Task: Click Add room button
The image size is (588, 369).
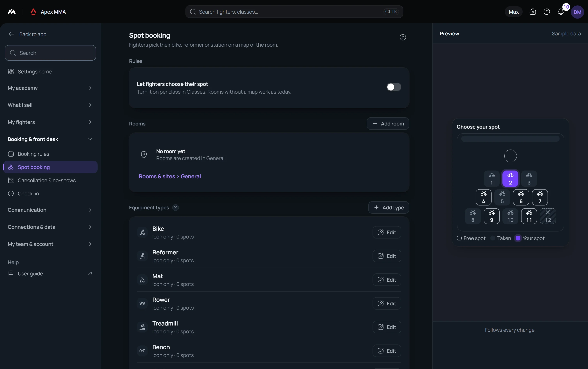Action: coord(388,124)
